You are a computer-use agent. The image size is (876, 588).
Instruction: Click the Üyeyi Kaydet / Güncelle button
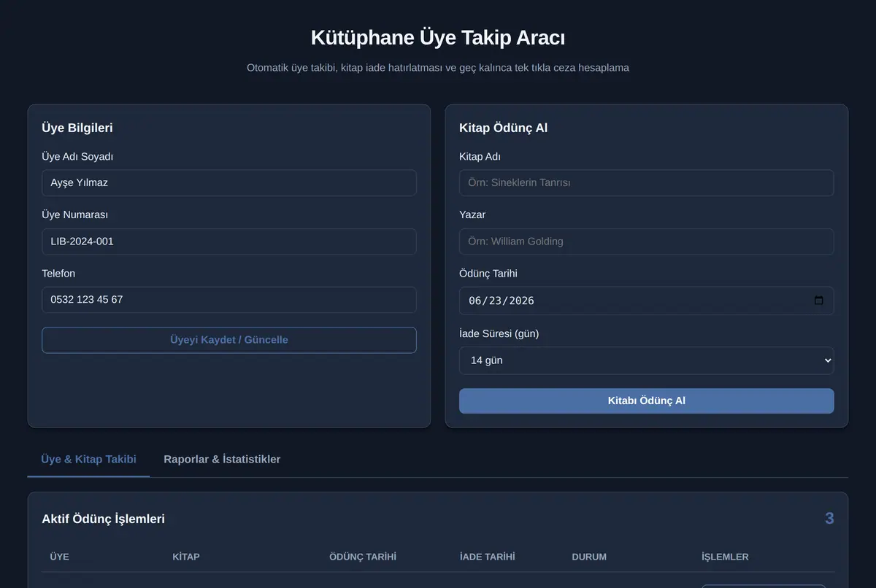(229, 340)
